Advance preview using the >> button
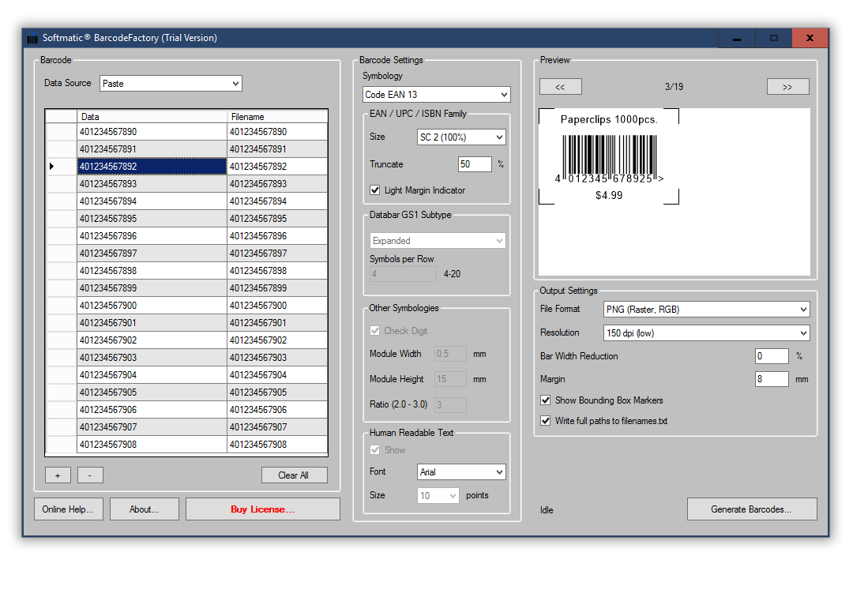Viewport: 853px width, 616px height. click(x=787, y=86)
